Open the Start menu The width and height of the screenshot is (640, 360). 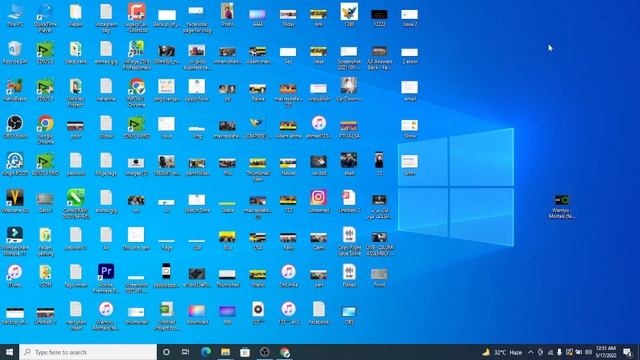click(x=9, y=352)
